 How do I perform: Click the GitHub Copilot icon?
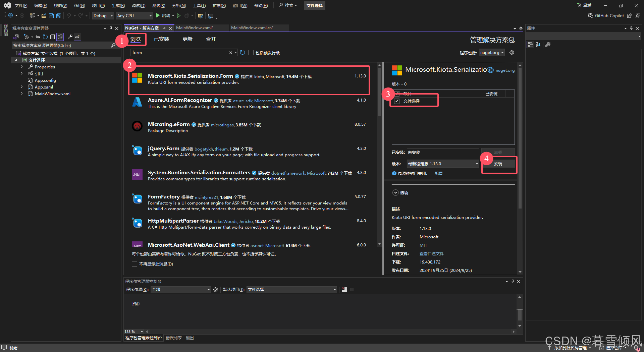[590, 15]
